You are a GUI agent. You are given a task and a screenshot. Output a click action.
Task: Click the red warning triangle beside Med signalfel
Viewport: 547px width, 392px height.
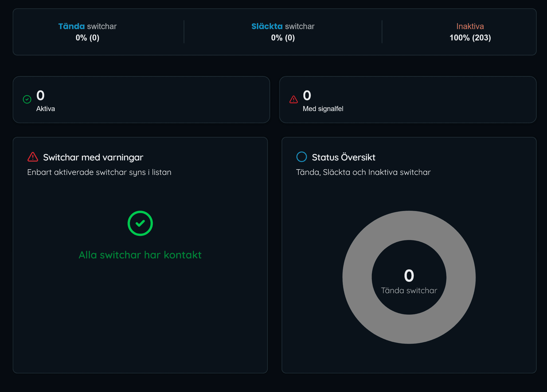click(x=294, y=100)
